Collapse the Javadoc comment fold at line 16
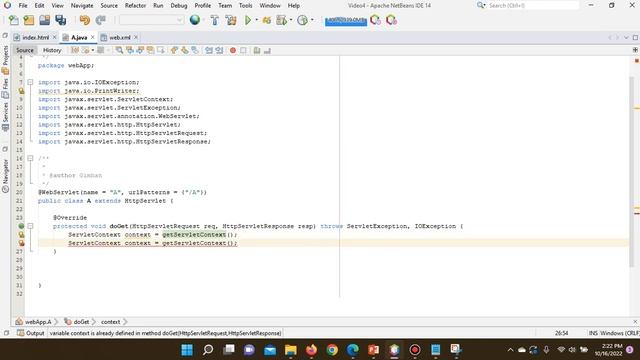Screen dimensions: 640x360 (x=30, y=158)
